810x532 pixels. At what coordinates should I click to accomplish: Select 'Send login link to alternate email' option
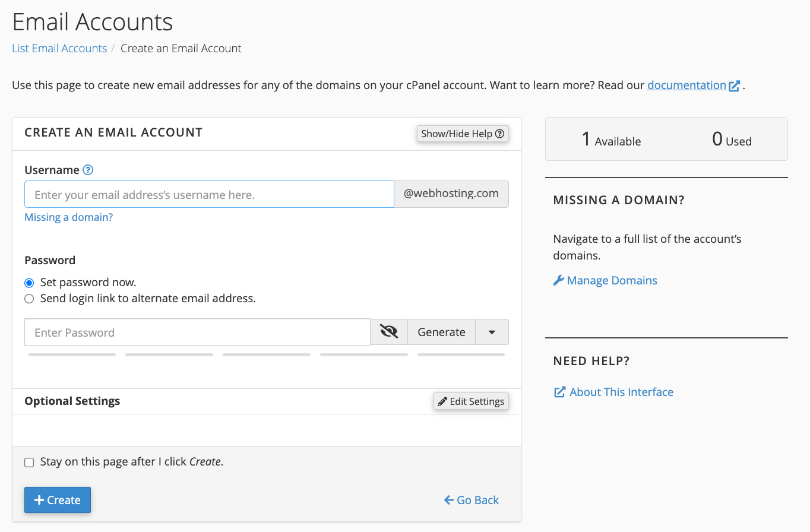click(29, 299)
